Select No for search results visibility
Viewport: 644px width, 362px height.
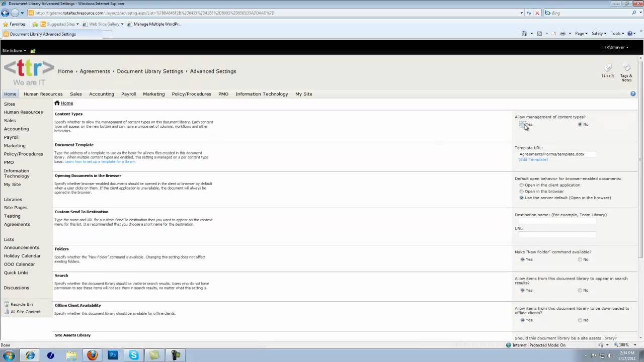click(x=580, y=290)
